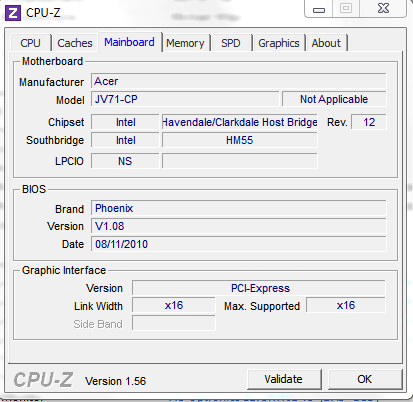This screenshot has width=413, height=402.
Task: Click the BIOS Date field 08/11/2010
Action: point(239,244)
